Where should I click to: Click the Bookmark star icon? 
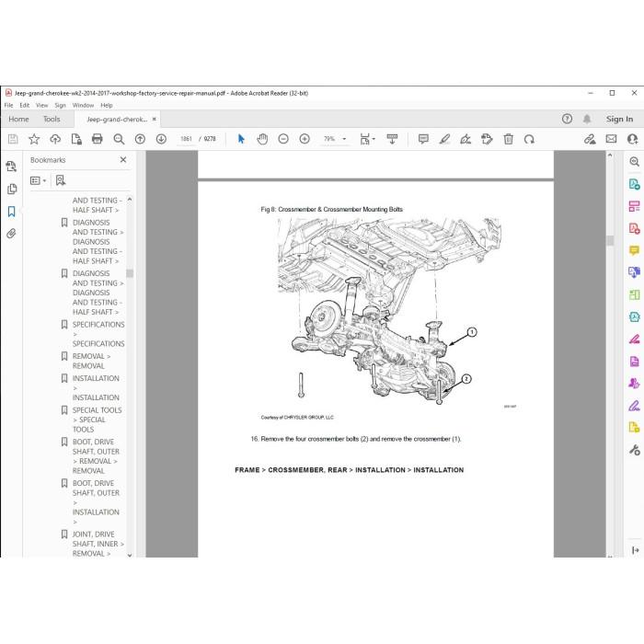coord(34,139)
